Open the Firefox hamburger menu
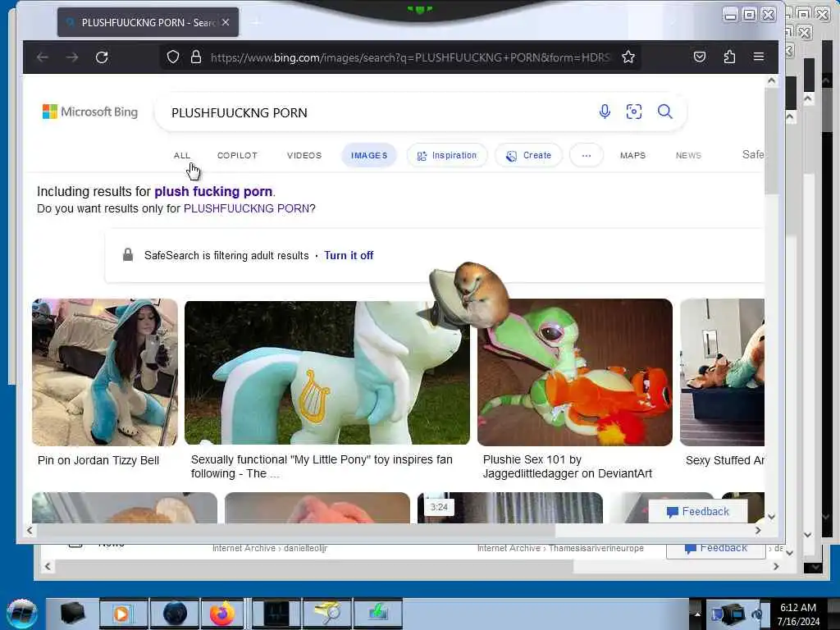Screen dimensions: 840x630 [759, 57]
